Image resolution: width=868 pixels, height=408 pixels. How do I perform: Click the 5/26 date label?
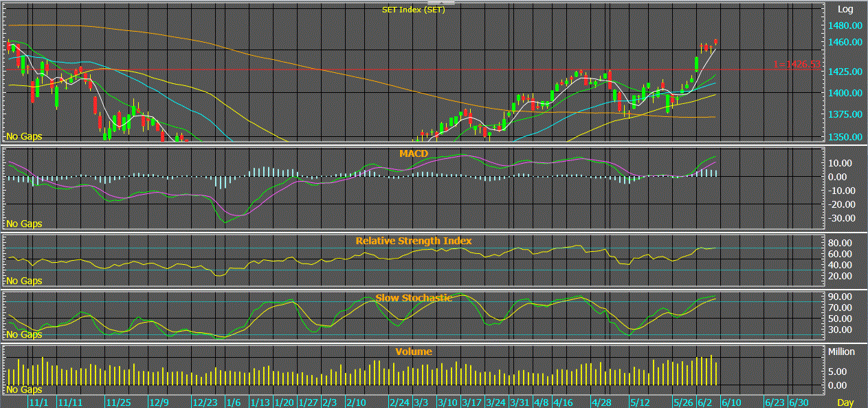tap(683, 402)
